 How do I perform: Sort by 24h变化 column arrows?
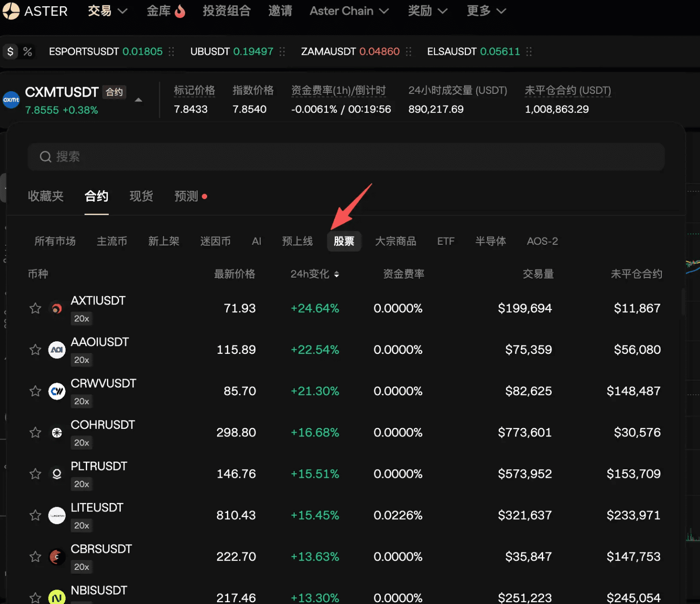point(337,274)
